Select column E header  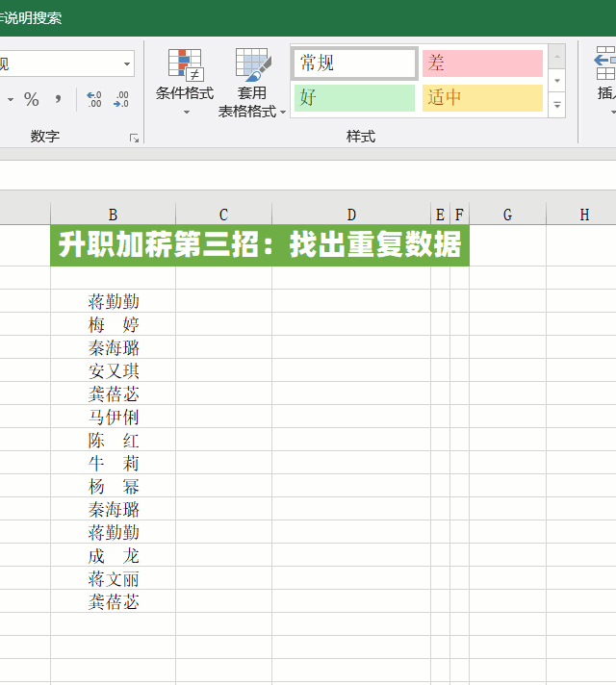(440, 214)
